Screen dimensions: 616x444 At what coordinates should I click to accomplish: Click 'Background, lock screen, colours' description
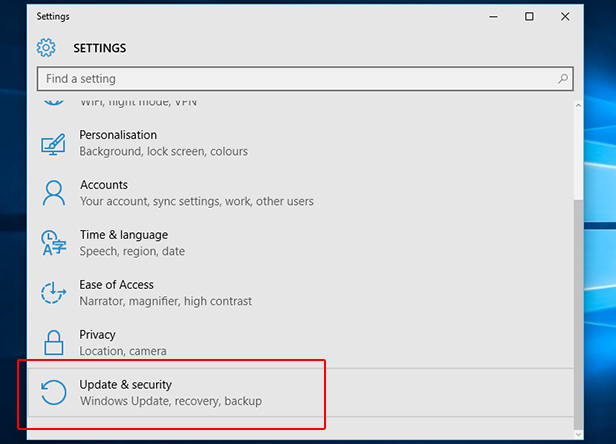point(163,151)
